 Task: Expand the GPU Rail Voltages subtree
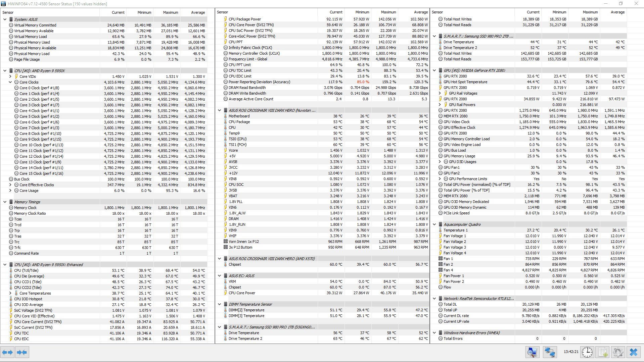440,93
